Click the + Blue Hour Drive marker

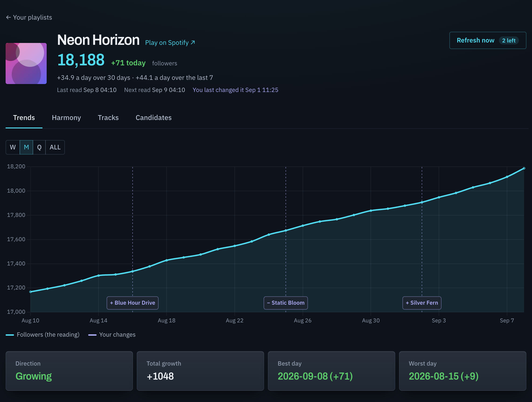click(x=133, y=303)
